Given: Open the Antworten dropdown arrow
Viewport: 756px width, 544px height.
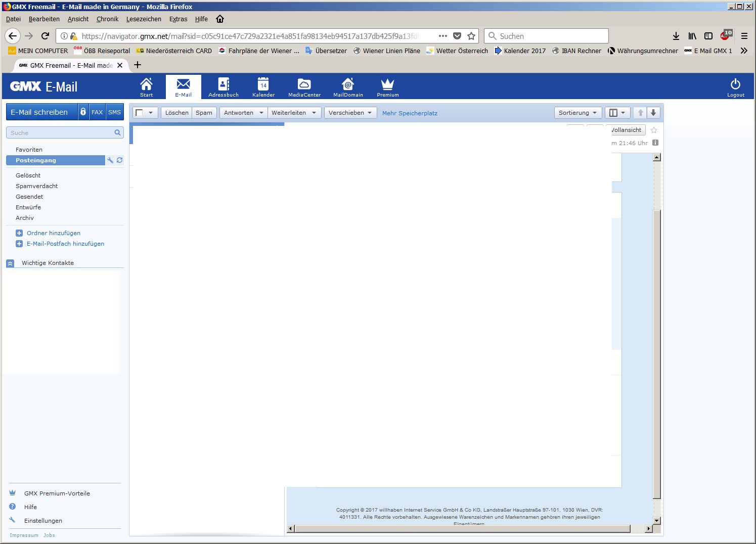Looking at the screenshot, I should pyautogui.click(x=261, y=113).
